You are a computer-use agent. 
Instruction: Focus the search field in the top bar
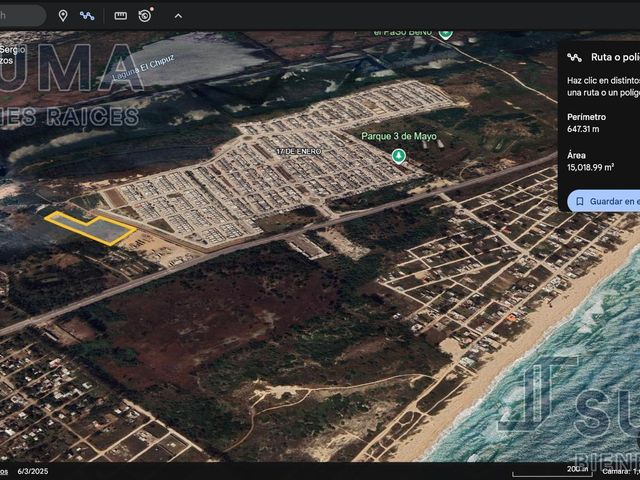pyautogui.click(x=22, y=16)
